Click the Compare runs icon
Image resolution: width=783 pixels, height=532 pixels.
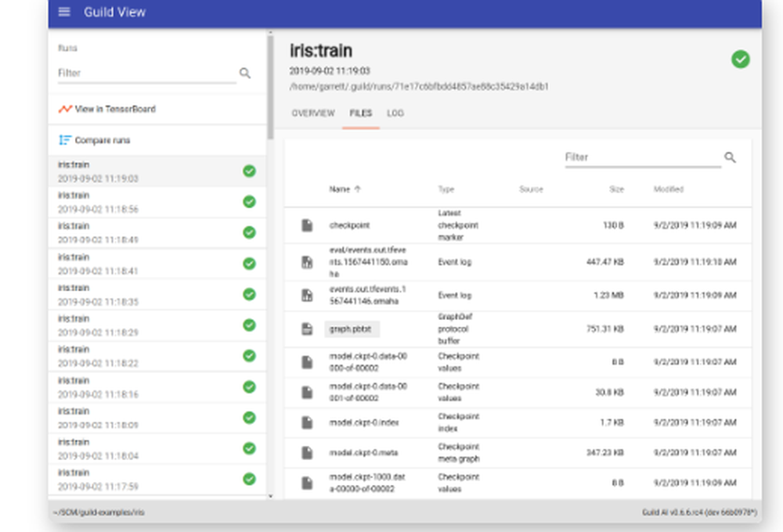point(65,140)
